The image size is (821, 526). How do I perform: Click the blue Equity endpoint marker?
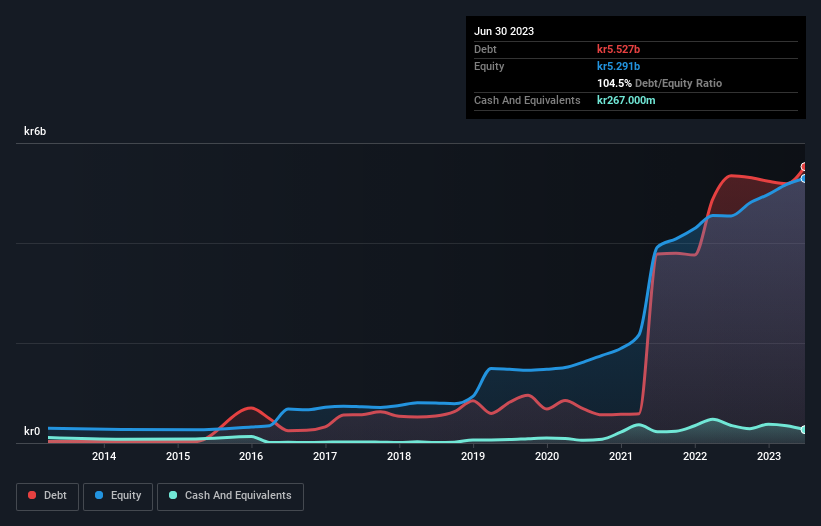(x=804, y=178)
